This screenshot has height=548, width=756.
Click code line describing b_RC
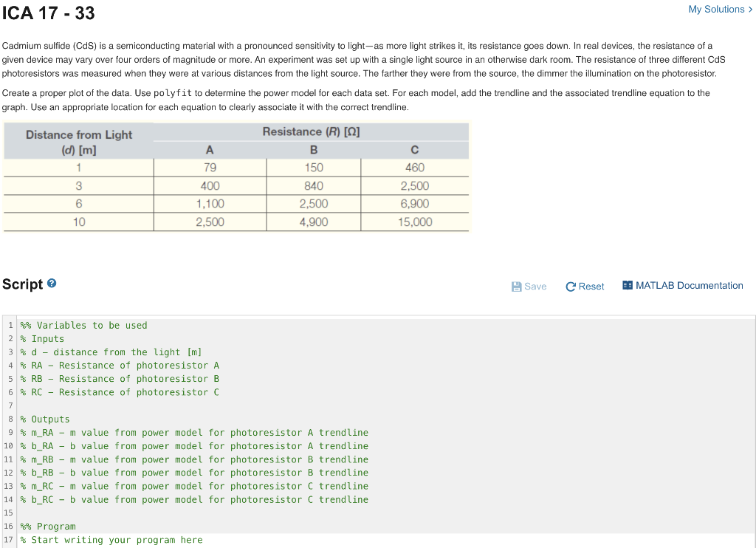[x=194, y=500]
